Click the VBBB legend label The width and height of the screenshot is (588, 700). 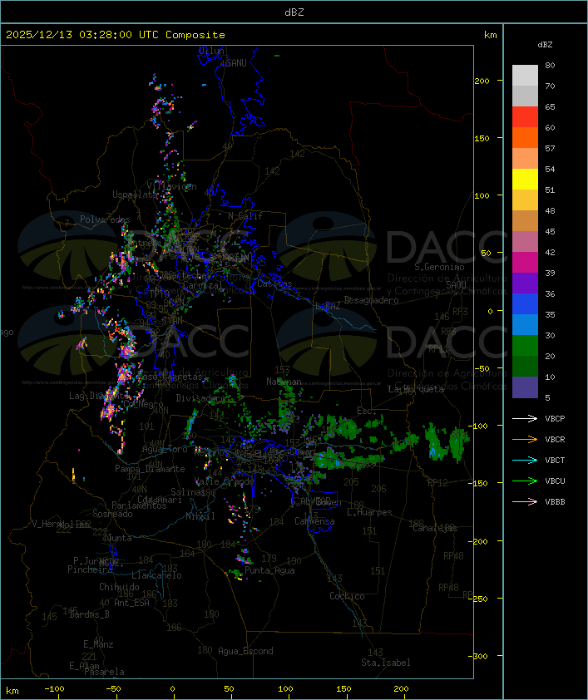tap(555, 502)
